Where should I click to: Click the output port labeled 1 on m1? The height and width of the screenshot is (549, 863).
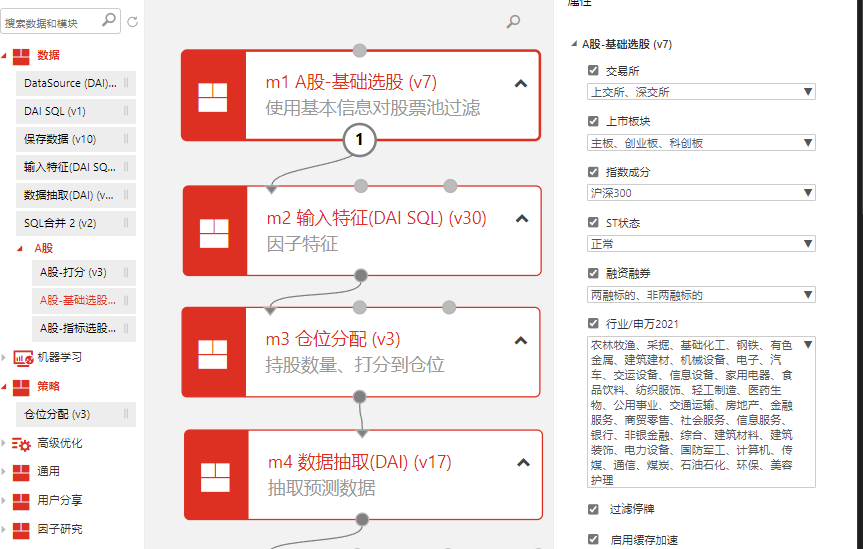coord(360,141)
